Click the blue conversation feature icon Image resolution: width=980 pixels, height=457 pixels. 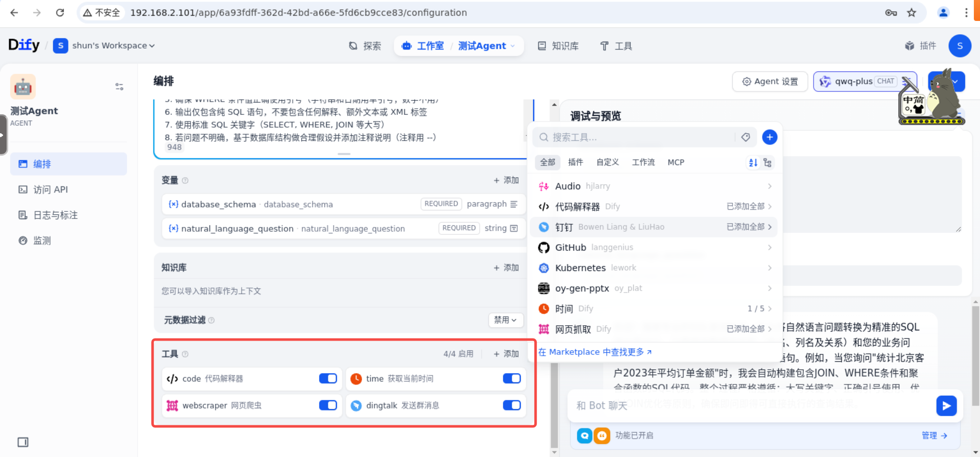click(x=585, y=436)
